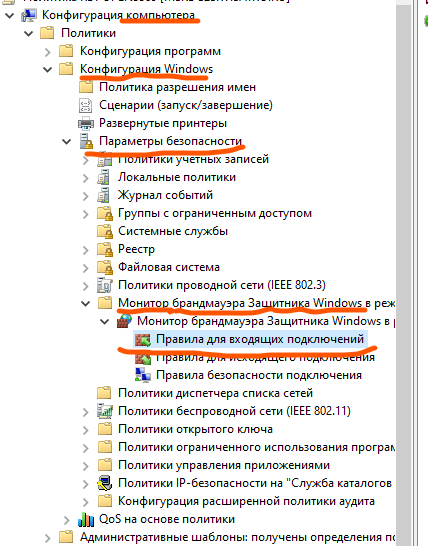428x546 pixels.
Task: Select Системные службы item
Action: click(x=173, y=231)
